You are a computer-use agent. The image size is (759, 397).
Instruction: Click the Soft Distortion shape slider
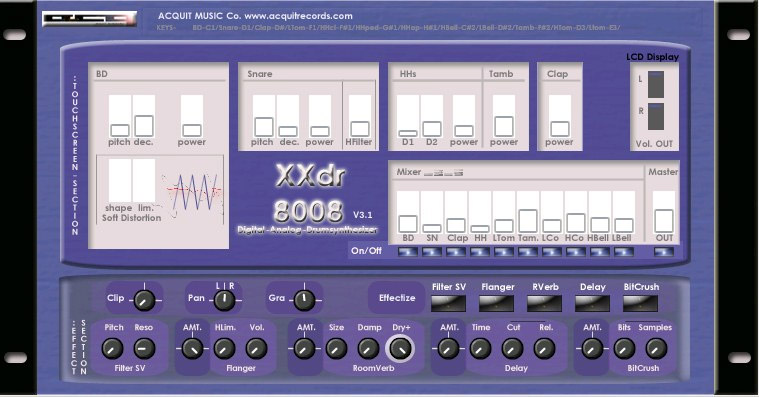tap(120, 181)
